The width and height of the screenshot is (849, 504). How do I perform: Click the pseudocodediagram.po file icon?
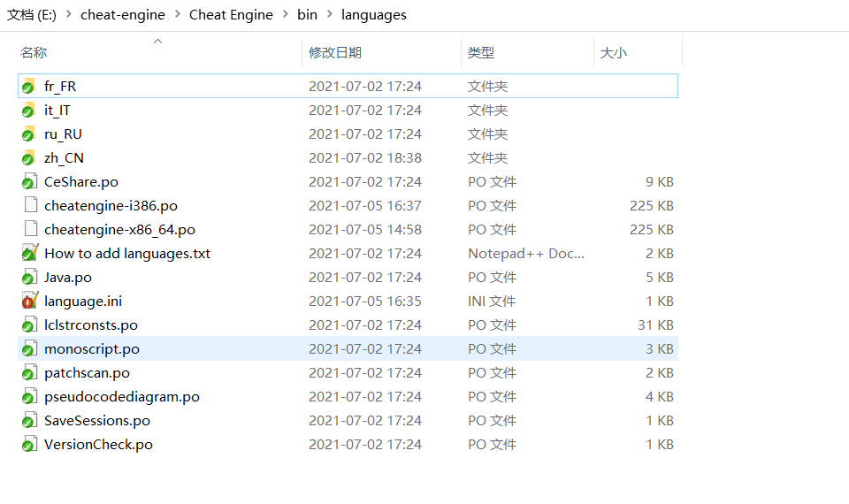tap(30, 396)
